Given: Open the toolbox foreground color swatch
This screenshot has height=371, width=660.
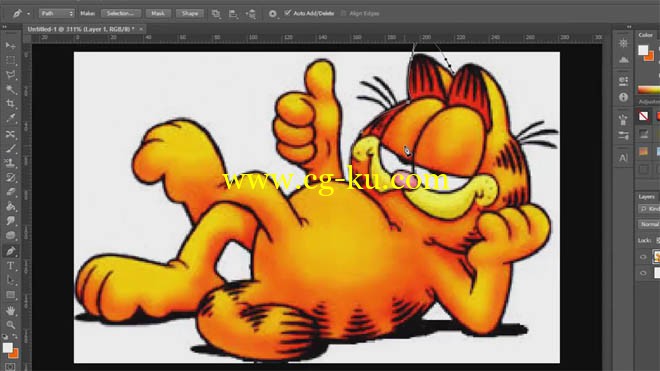Looking at the screenshot, I should tap(8, 348).
